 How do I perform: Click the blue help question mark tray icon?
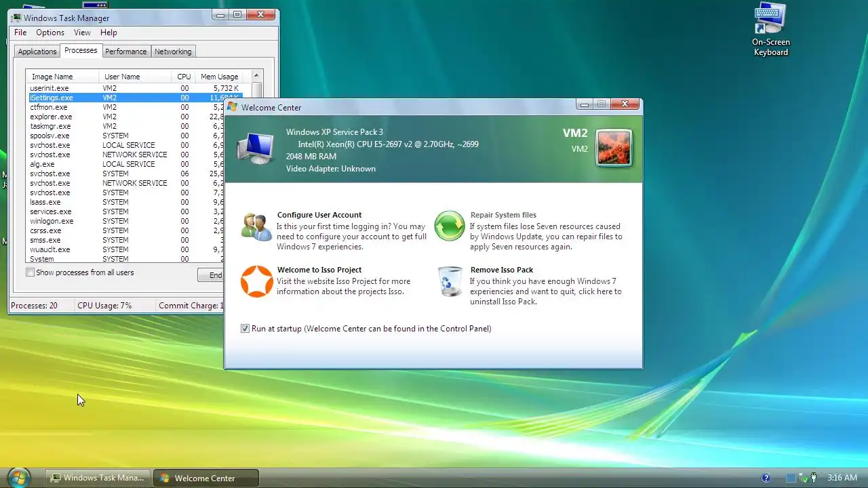coord(766,478)
